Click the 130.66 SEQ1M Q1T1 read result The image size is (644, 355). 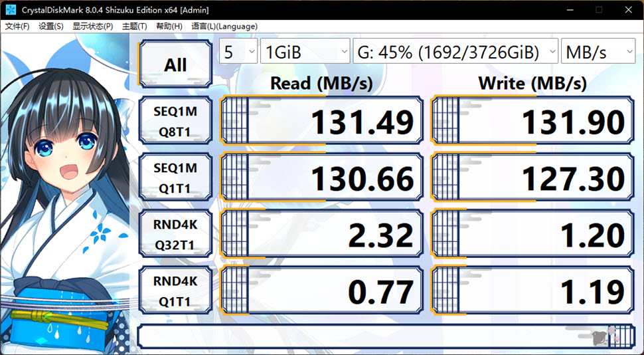click(x=322, y=177)
